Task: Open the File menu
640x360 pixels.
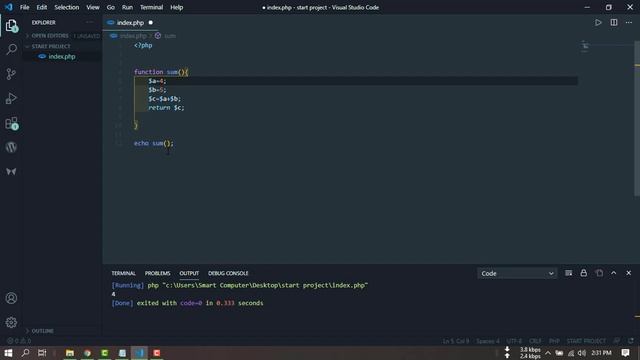Action: [x=24, y=7]
